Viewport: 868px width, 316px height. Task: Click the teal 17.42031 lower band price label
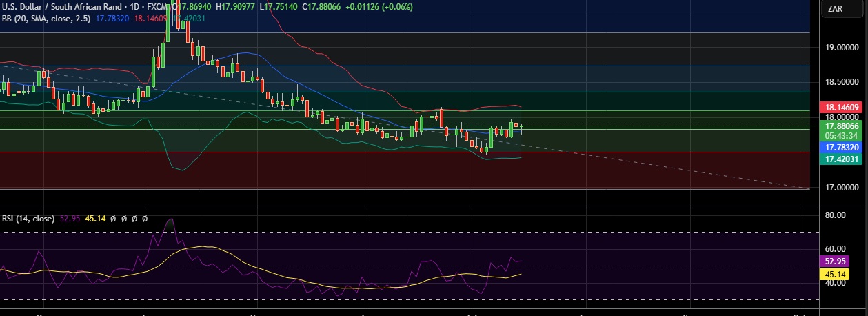pyautogui.click(x=841, y=159)
